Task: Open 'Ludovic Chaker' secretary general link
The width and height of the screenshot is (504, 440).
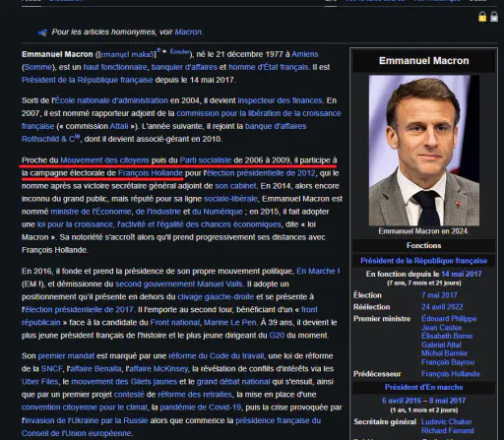Action: [447, 421]
